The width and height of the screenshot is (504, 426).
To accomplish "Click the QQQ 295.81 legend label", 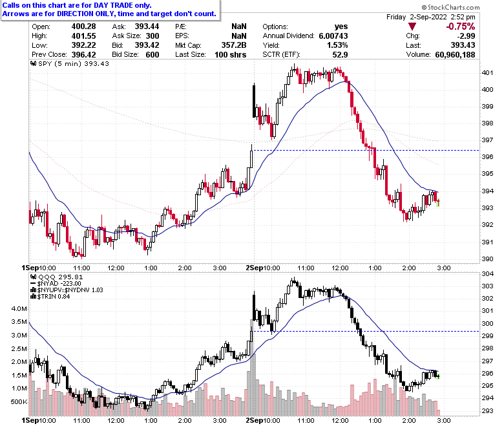I will tap(61, 277).
